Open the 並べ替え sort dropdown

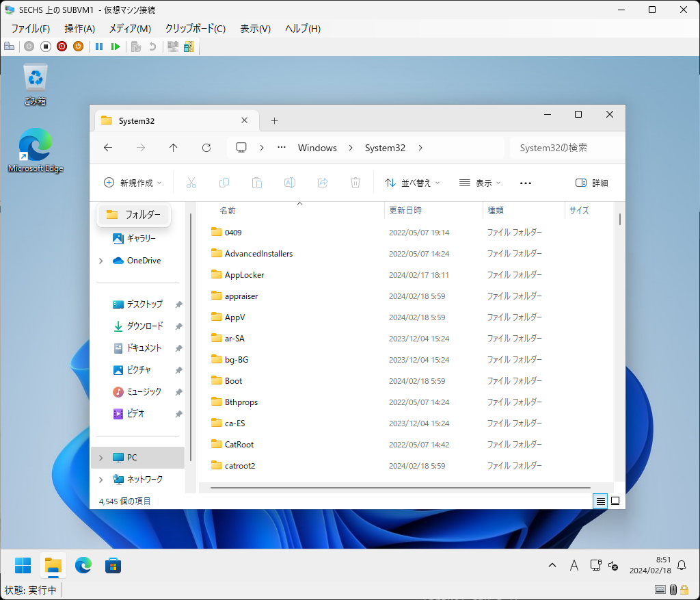click(412, 183)
